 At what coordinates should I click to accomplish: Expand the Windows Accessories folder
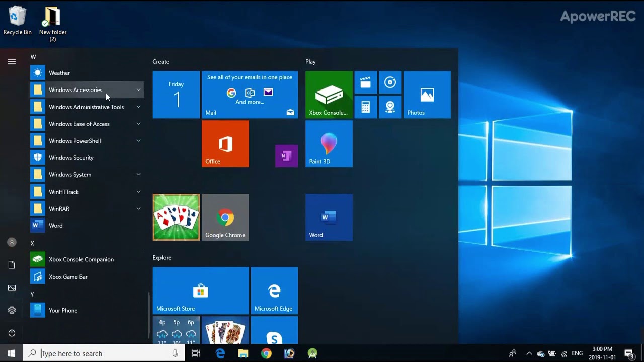point(87,90)
